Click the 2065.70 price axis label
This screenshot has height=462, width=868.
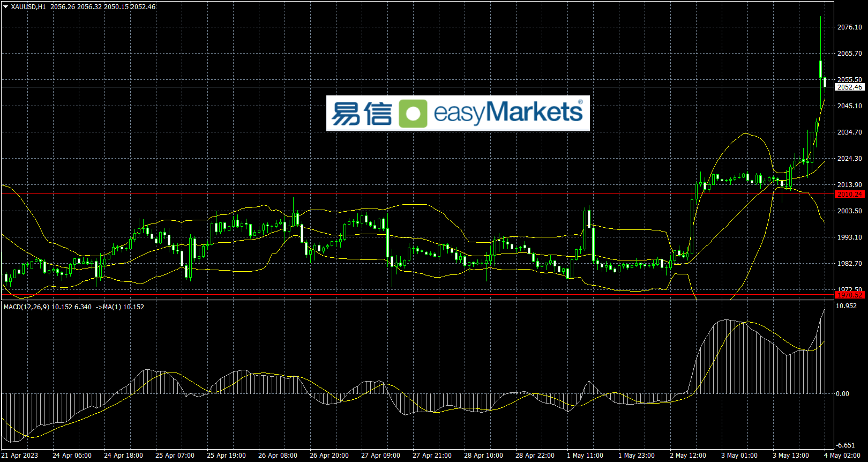850,54
